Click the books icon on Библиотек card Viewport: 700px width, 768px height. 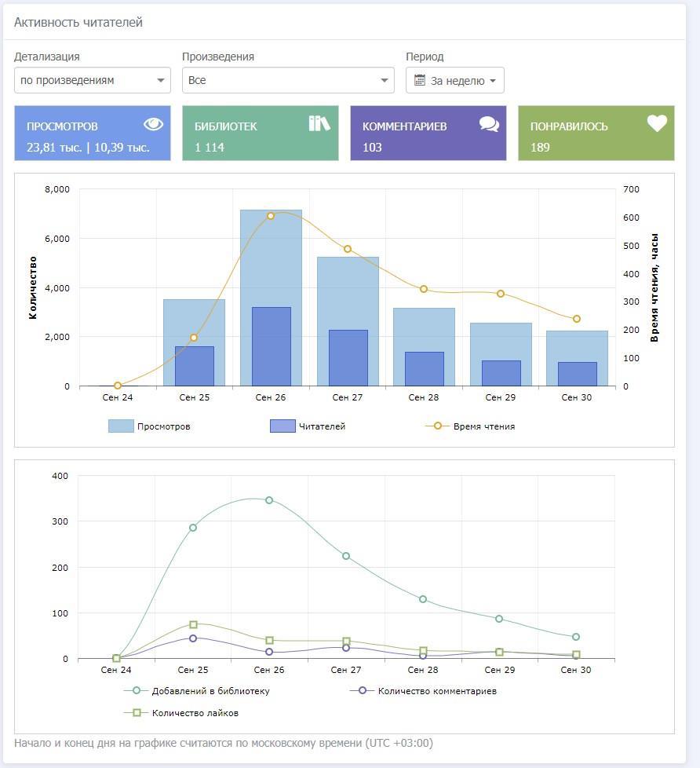pyautogui.click(x=319, y=123)
